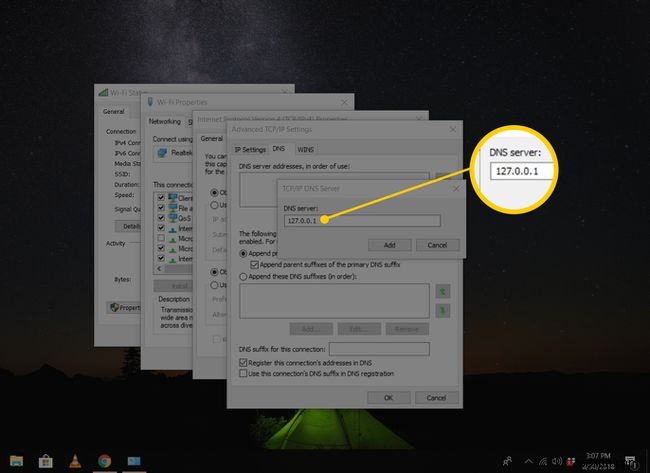Click 'DNS server addresses, in order of use:' label
This screenshot has width=650, height=473.
click(x=294, y=166)
